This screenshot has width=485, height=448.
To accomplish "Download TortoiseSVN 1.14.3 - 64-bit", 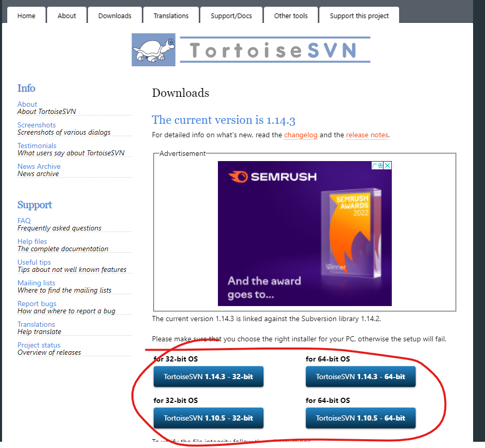I will 361,377.
